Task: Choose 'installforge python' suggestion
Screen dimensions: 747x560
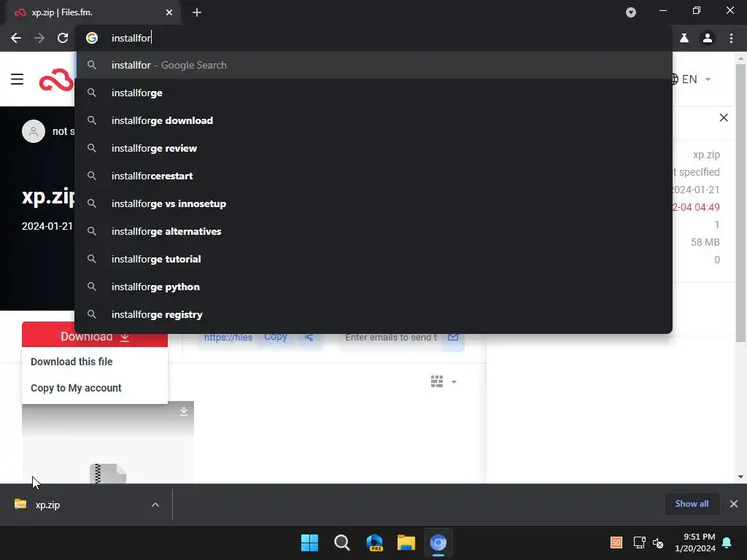Action: 373,287
